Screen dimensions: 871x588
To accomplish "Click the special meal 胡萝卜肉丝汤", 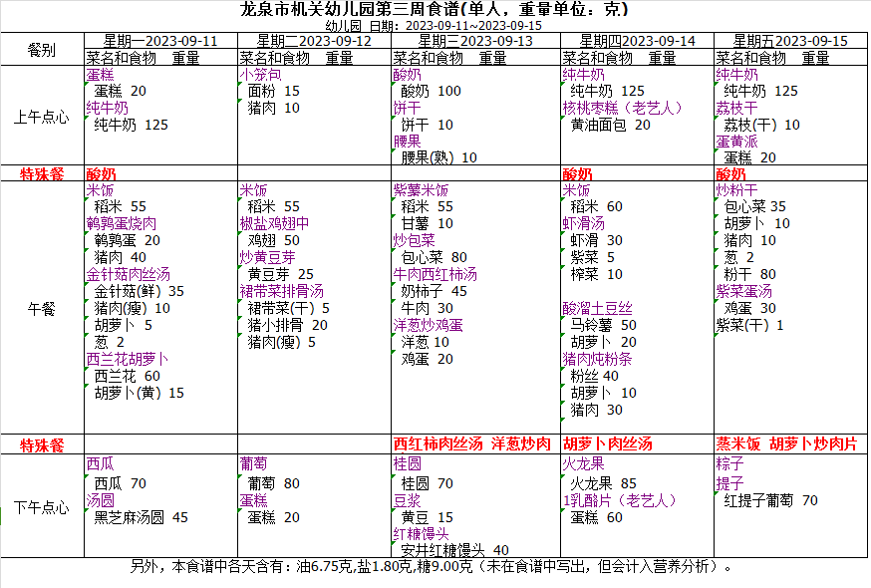I will click(x=608, y=444).
